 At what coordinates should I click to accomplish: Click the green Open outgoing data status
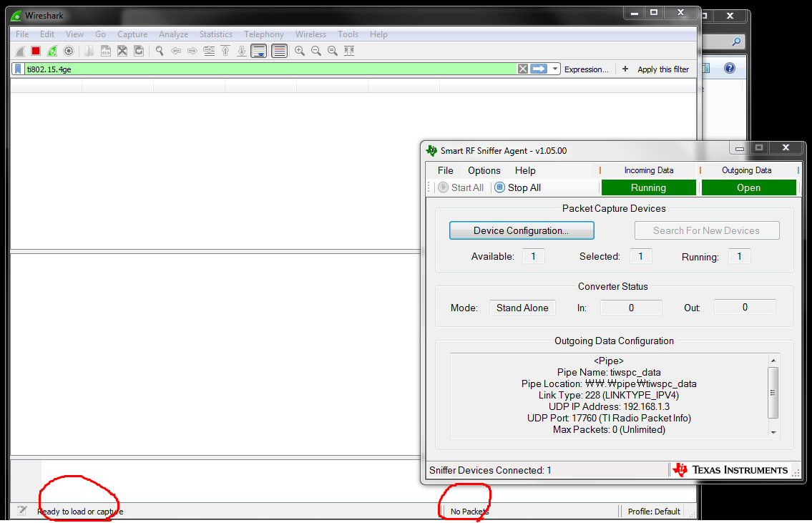pos(748,187)
